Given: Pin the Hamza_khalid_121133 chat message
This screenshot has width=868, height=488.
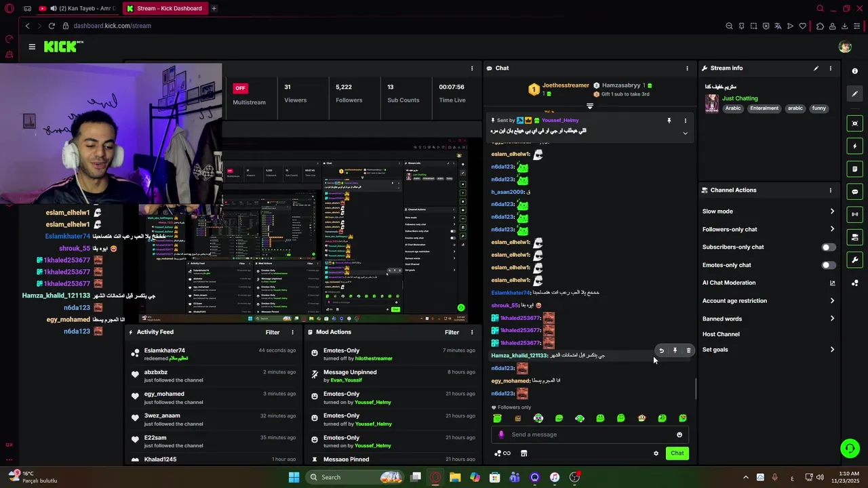Looking at the screenshot, I should pyautogui.click(x=675, y=350).
